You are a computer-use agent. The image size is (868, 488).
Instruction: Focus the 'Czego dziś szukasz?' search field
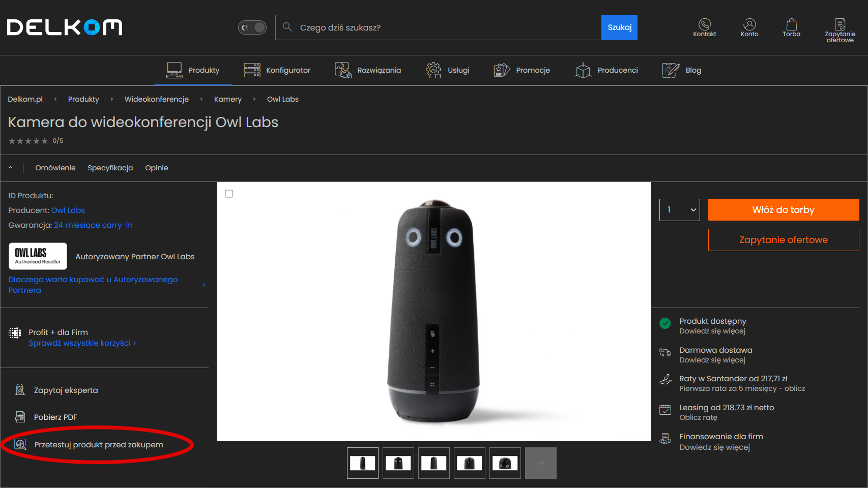(x=438, y=27)
